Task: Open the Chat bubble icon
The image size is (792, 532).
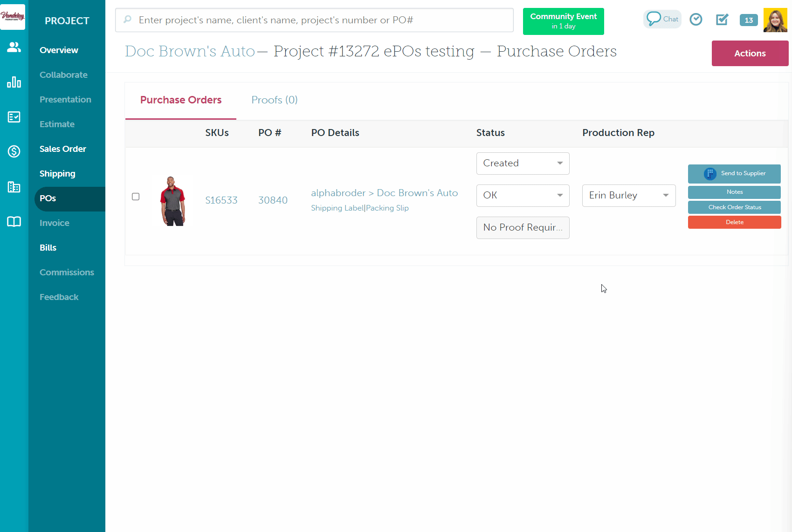Action: coord(662,19)
